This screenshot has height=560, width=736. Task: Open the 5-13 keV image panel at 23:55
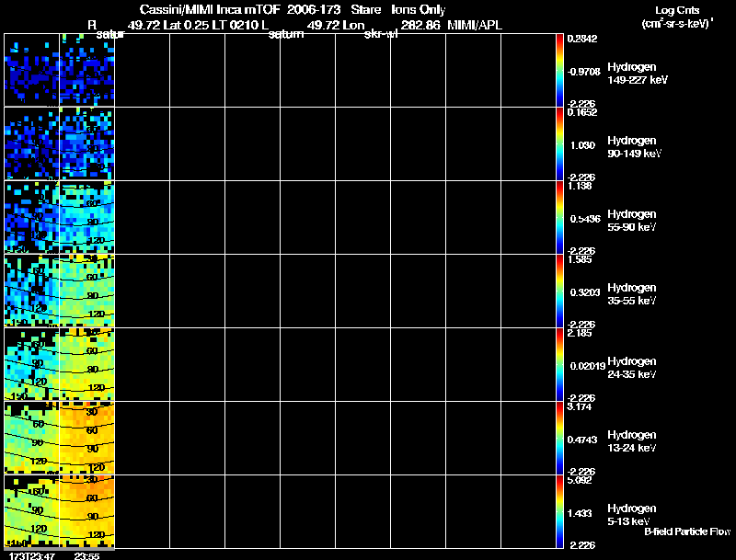coord(87,511)
